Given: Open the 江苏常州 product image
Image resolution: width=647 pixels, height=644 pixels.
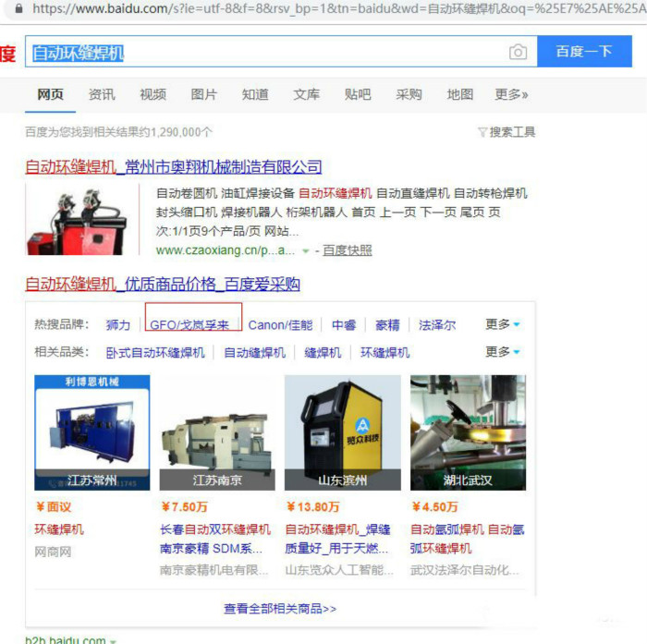Looking at the screenshot, I should tap(92, 432).
